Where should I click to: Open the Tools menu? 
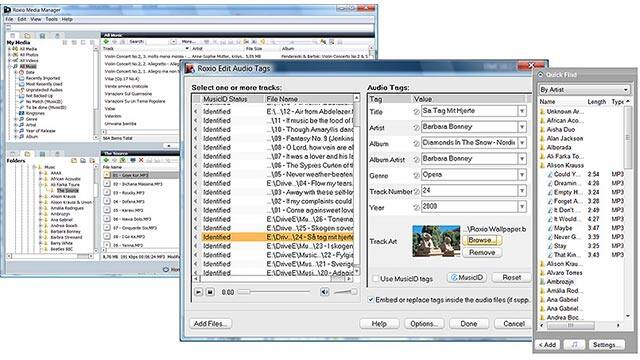[x=51, y=19]
